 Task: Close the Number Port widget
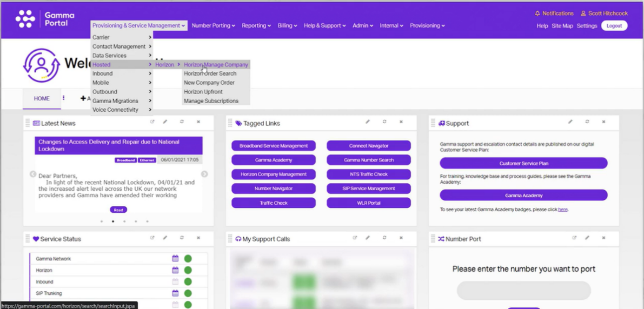pos(604,238)
